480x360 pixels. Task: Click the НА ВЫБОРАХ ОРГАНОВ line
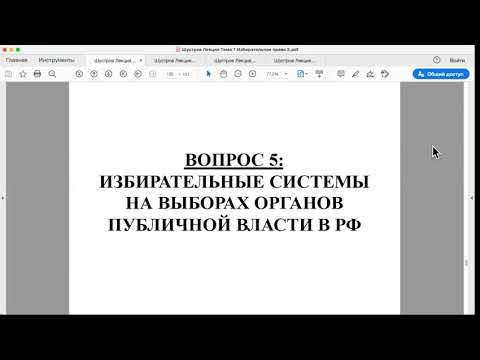click(234, 203)
